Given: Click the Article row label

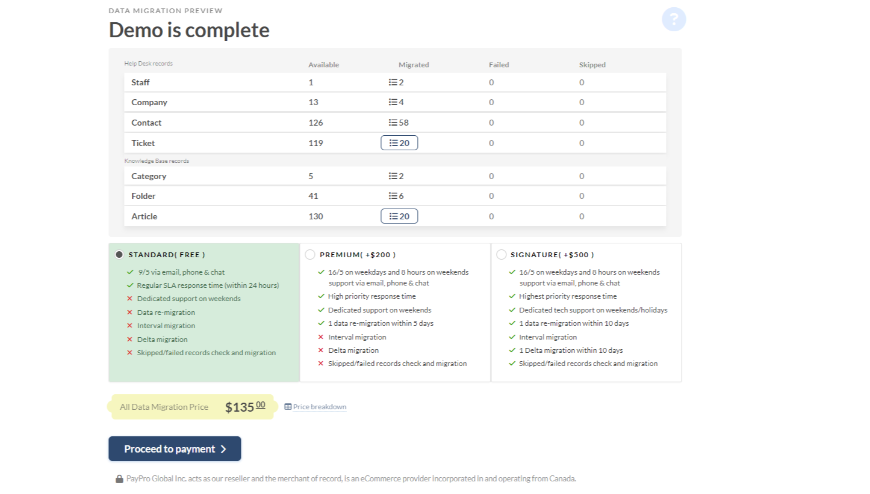Looking at the screenshot, I should tap(144, 216).
